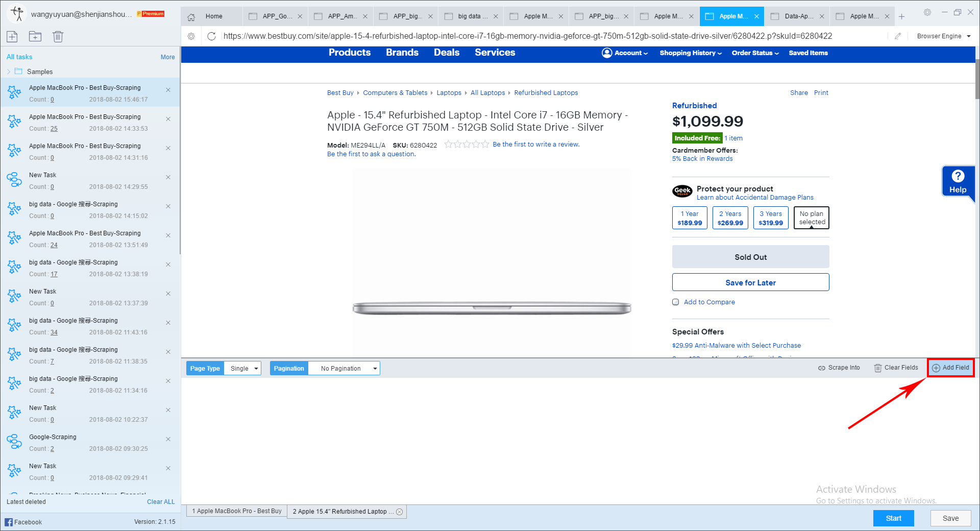Screen dimensions: 980x531
Task: Expand the Samples folder
Action: tap(9, 71)
